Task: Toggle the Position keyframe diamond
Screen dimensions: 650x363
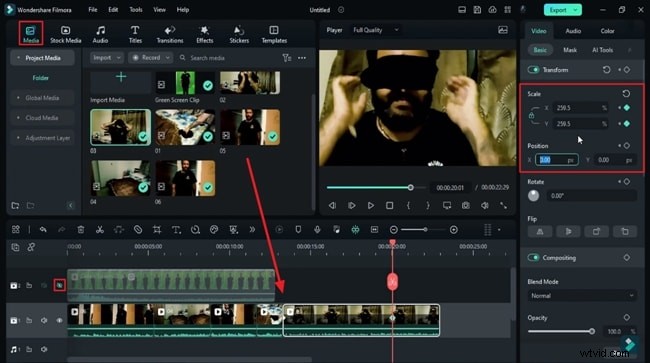Action: [627, 146]
